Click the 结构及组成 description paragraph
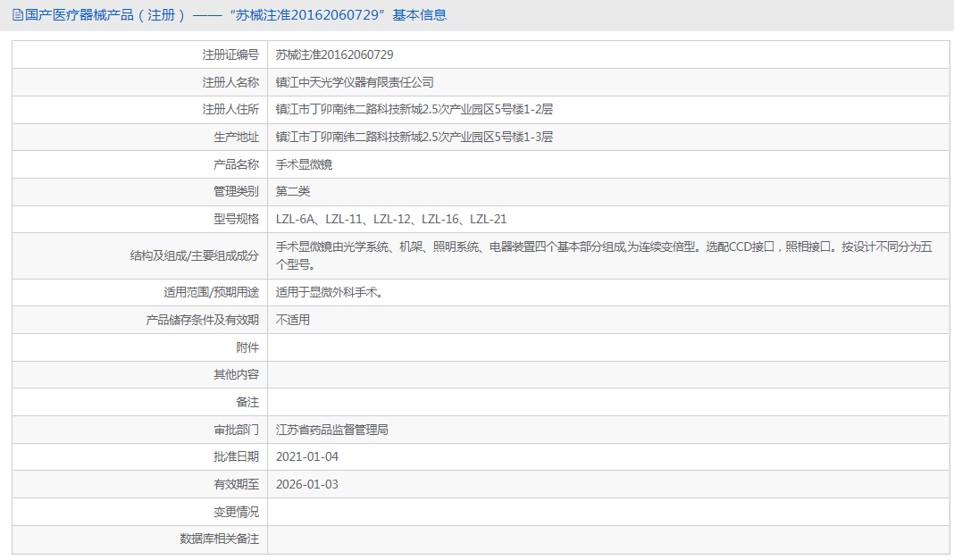The image size is (954, 560). pos(604,255)
